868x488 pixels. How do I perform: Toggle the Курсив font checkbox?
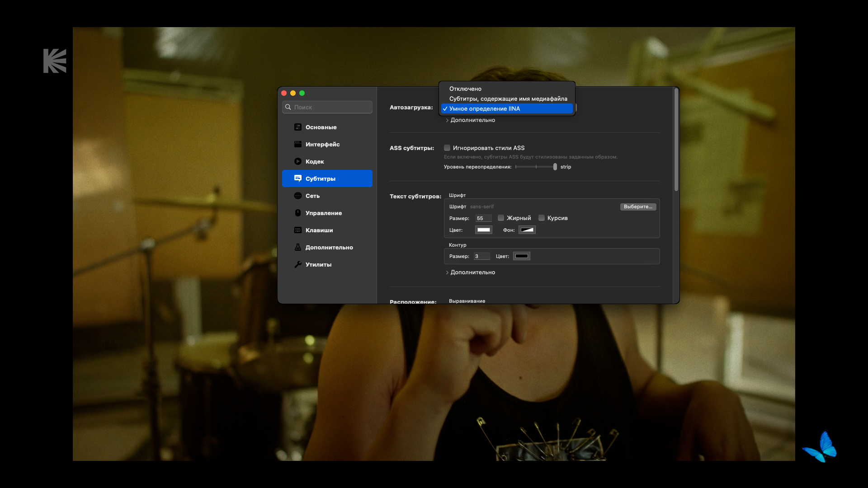542,218
